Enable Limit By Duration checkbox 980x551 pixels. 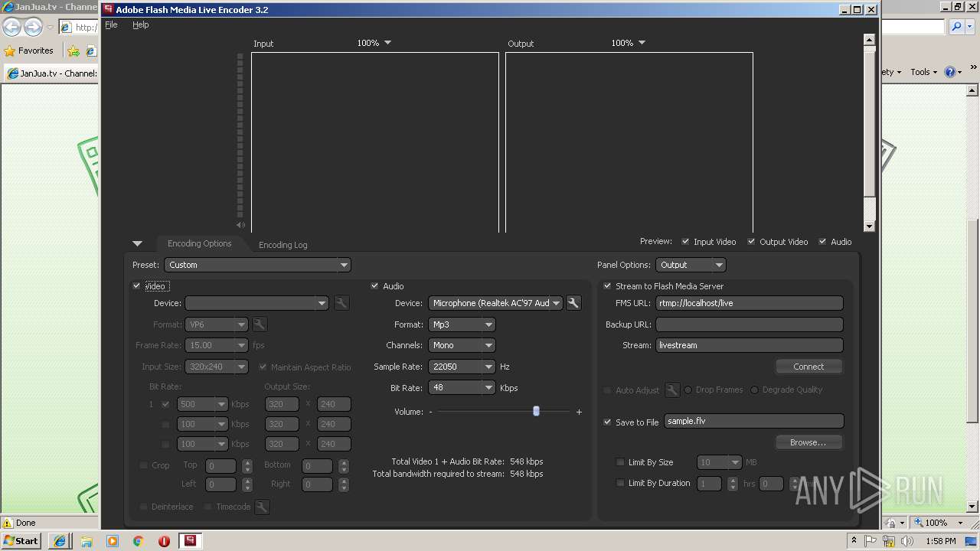[620, 483]
